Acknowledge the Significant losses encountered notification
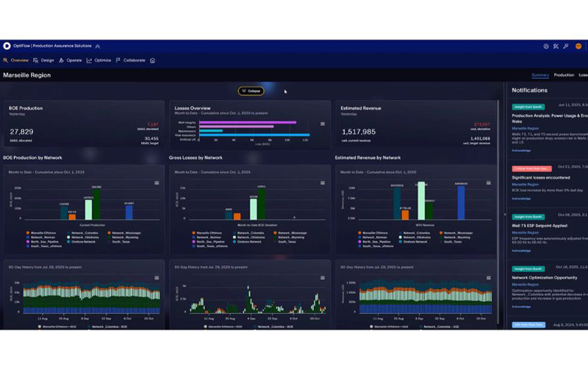This screenshot has height=391, width=588. coord(521,198)
